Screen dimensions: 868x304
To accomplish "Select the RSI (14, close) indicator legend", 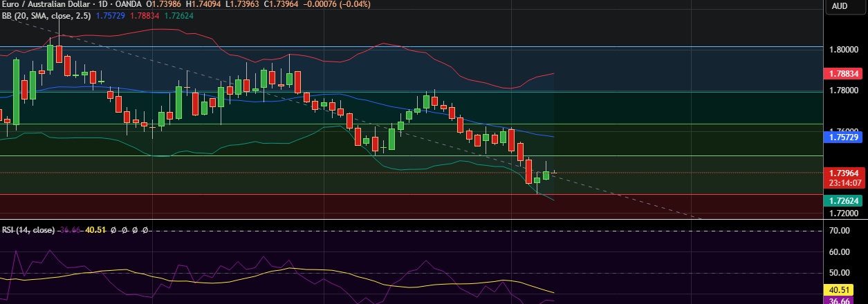I will click(28, 230).
